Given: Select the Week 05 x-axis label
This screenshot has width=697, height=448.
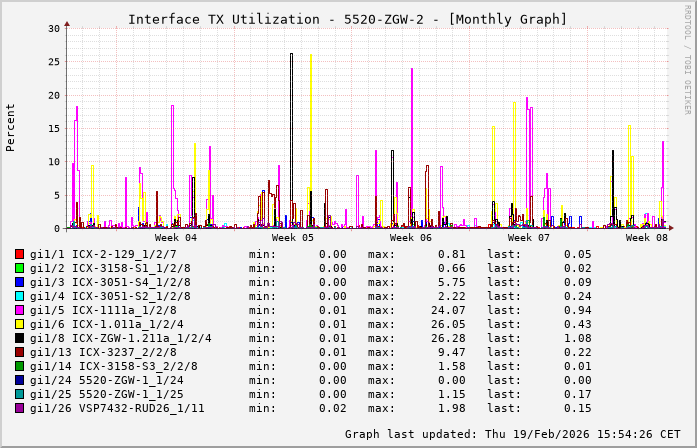Looking at the screenshot, I should (293, 238).
